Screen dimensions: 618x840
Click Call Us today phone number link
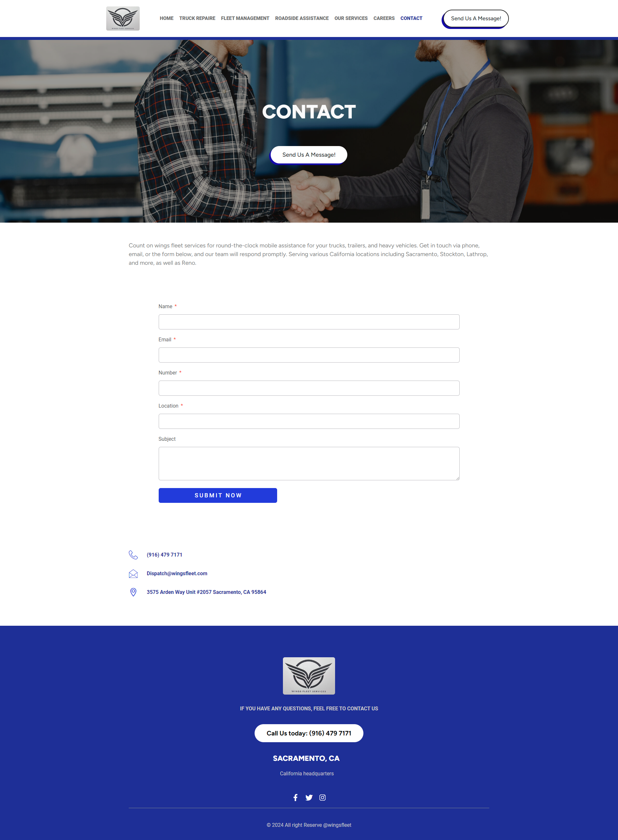coord(309,733)
